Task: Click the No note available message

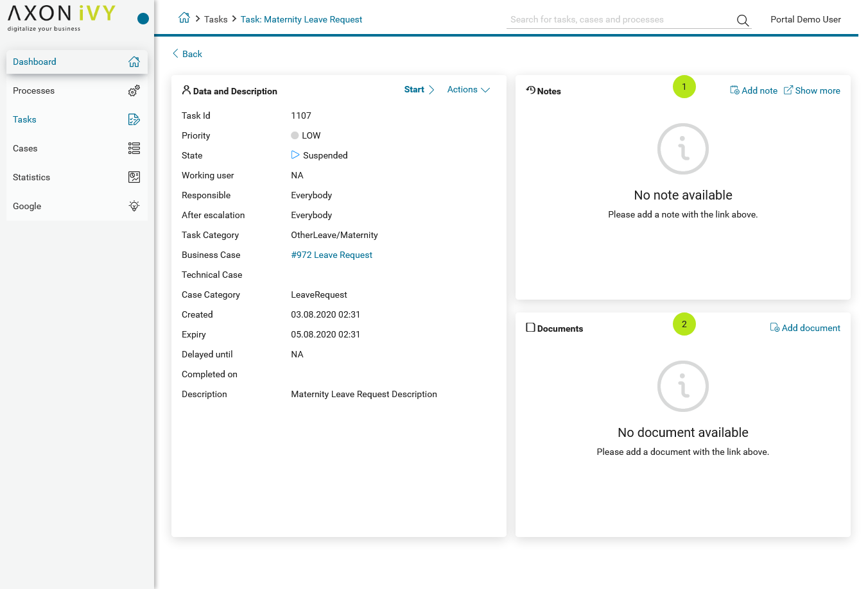Action: (683, 195)
